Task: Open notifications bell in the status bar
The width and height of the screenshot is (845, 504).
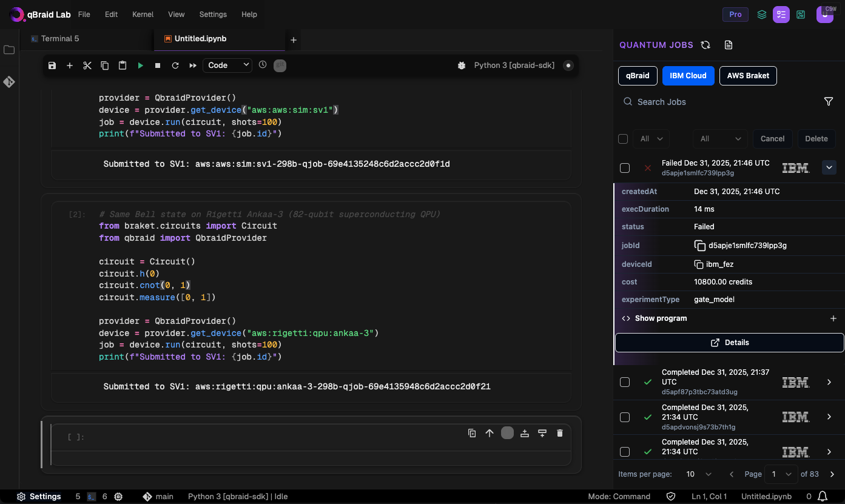Action: (823, 497)
